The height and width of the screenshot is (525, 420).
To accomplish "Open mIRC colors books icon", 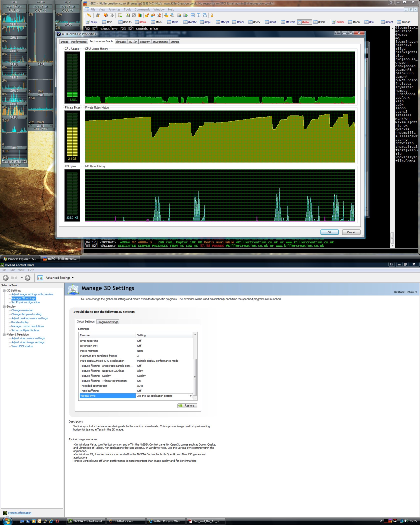I will click(140, 15).
